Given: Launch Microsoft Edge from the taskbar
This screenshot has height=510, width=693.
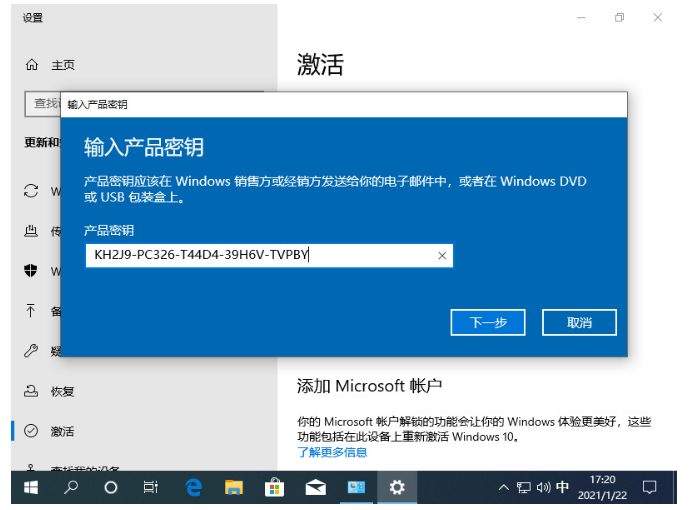Looking at the screenshot, I should point(193,487).
